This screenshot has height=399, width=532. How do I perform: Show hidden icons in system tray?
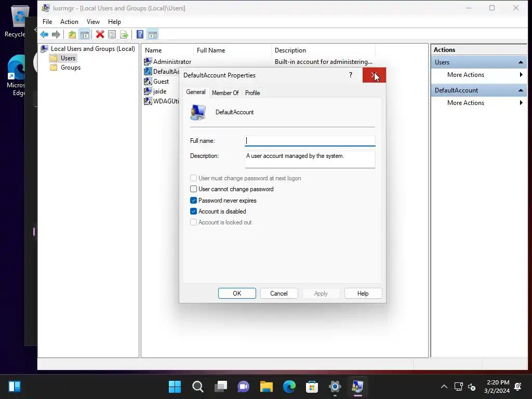tap(444, 387)
